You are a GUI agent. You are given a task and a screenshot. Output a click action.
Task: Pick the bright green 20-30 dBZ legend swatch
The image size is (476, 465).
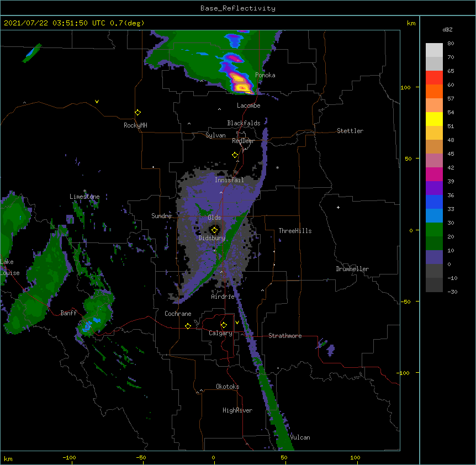point(434,230)
